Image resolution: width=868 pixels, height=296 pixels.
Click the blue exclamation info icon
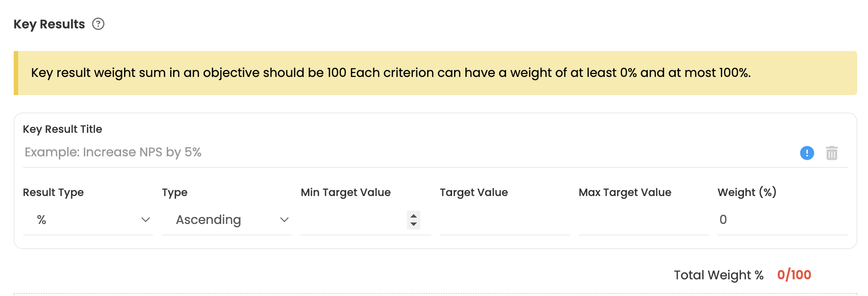point(807,153)
